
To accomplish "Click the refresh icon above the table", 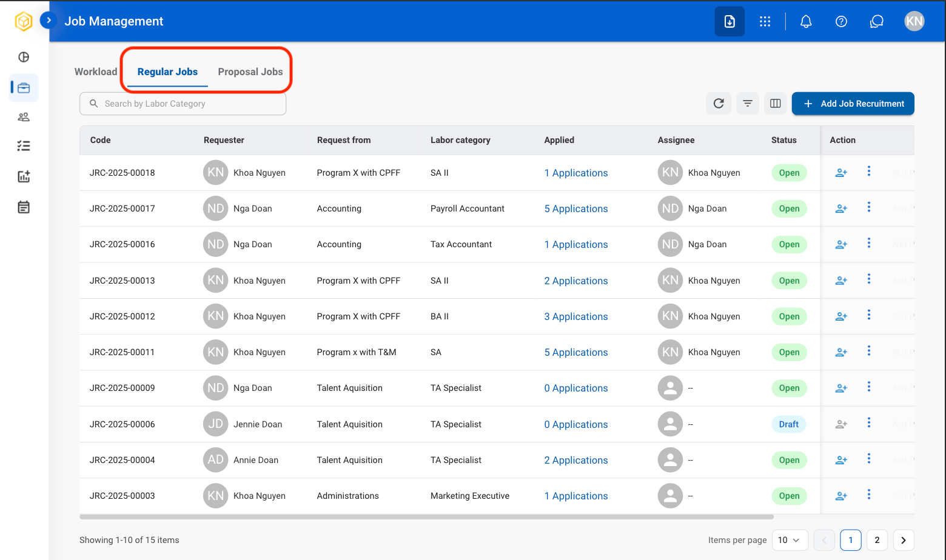I will coord(719,104).
